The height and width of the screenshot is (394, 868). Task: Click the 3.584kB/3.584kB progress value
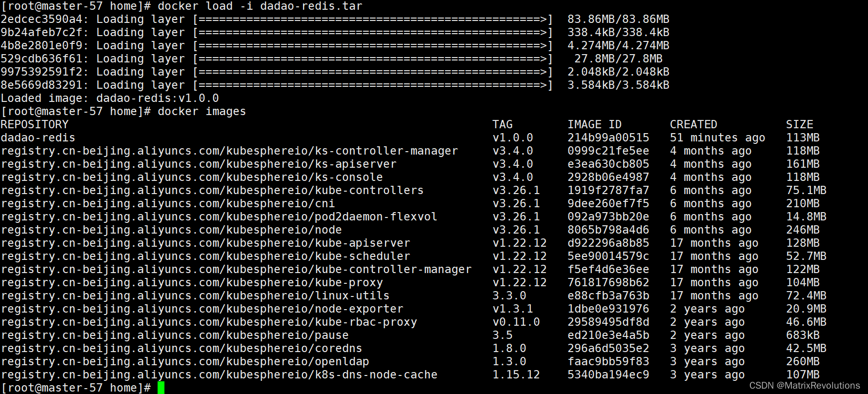coord(618,85)
